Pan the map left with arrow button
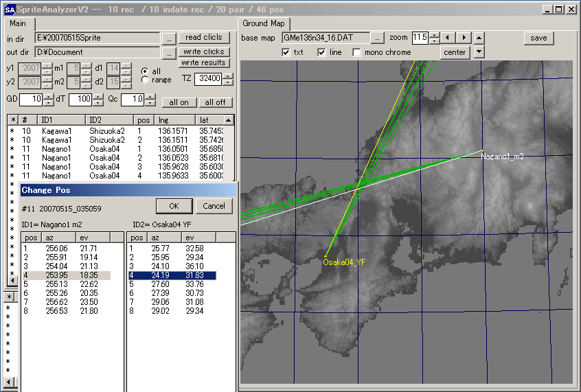The width and height of the screenshot is (581, 392). [x=448, y=38]
